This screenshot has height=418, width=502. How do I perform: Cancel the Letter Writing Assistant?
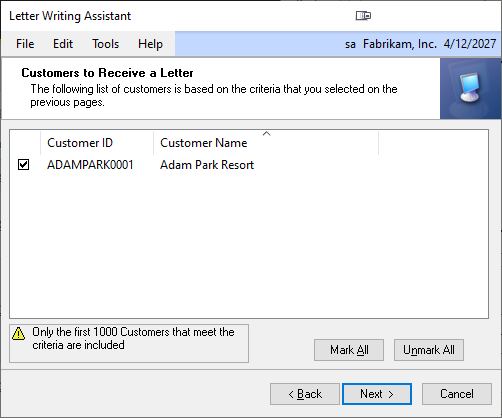(x=457, y=394)
